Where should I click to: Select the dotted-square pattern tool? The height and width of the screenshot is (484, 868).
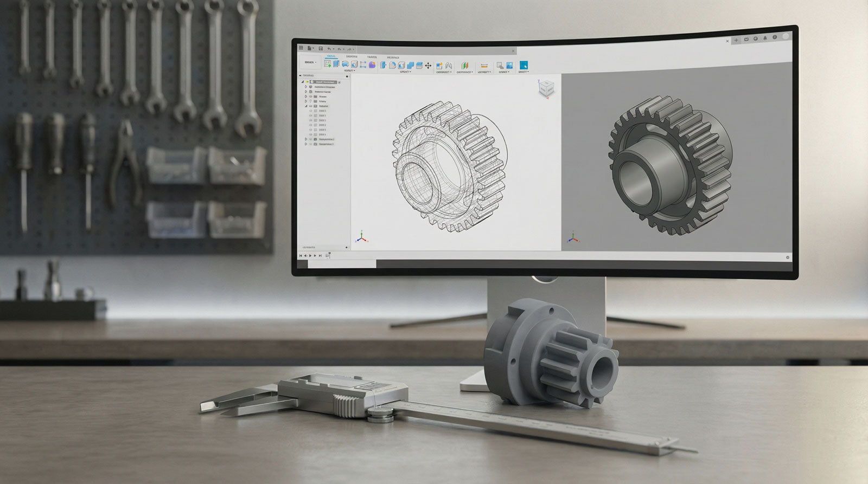(363, 64)
